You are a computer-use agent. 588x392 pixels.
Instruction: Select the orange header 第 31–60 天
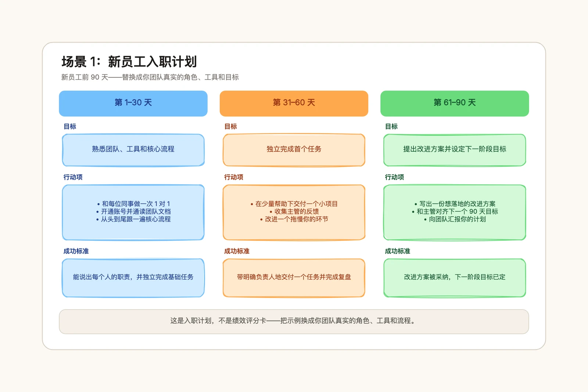pos(294,104)
